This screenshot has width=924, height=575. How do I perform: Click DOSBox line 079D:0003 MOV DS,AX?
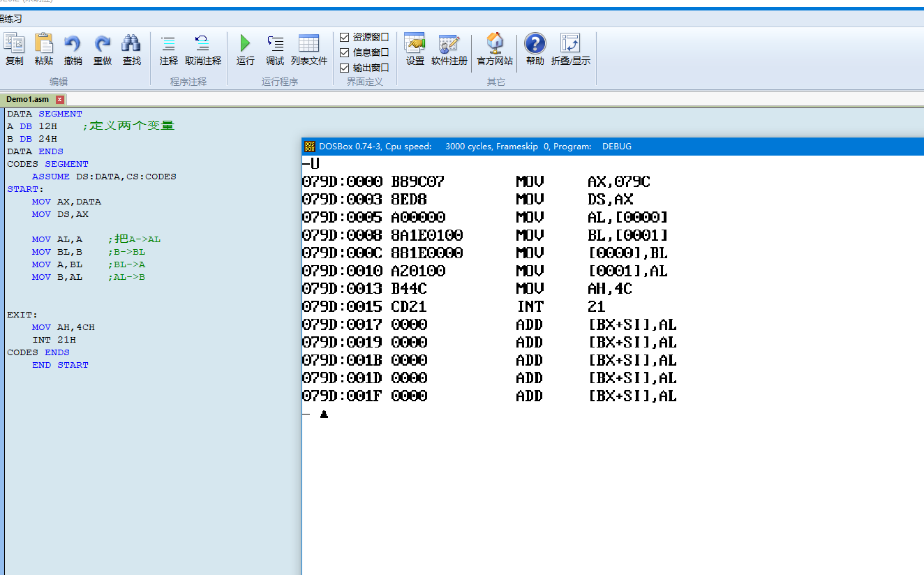(x=468, y=200)
